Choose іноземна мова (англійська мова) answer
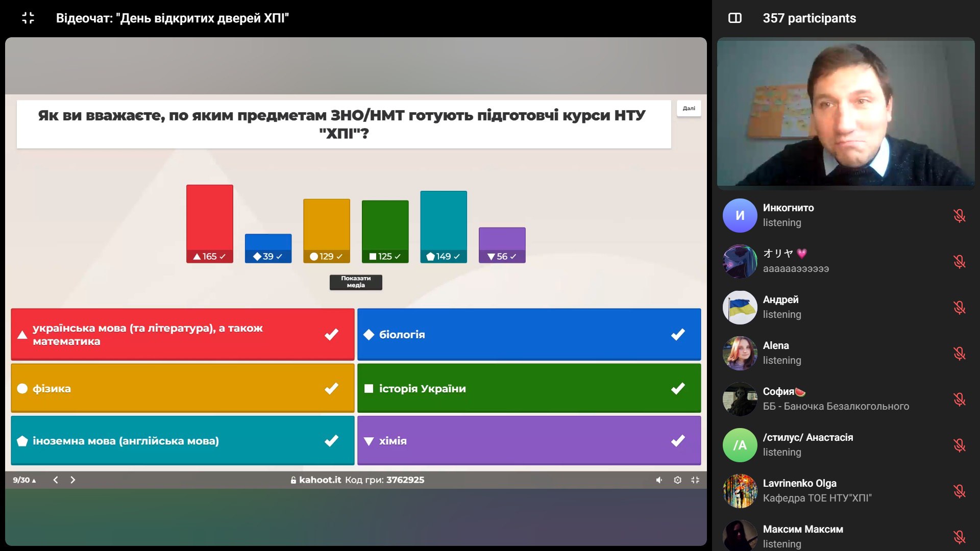980x551 pixels. (183, 440)
